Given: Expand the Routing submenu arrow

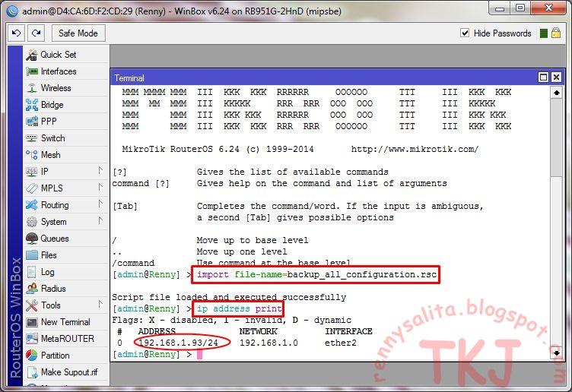Looking at the screenshot, I should coord(100,204).
